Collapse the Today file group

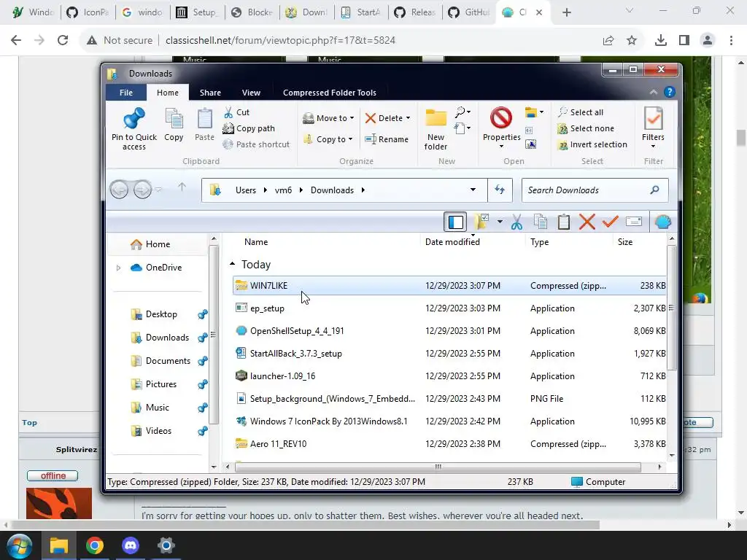tap(232, 264)
